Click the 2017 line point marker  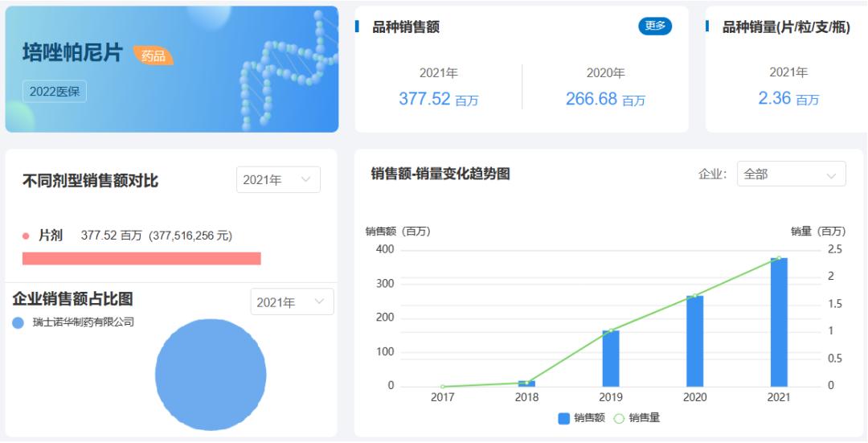click(x=442, y=387)
